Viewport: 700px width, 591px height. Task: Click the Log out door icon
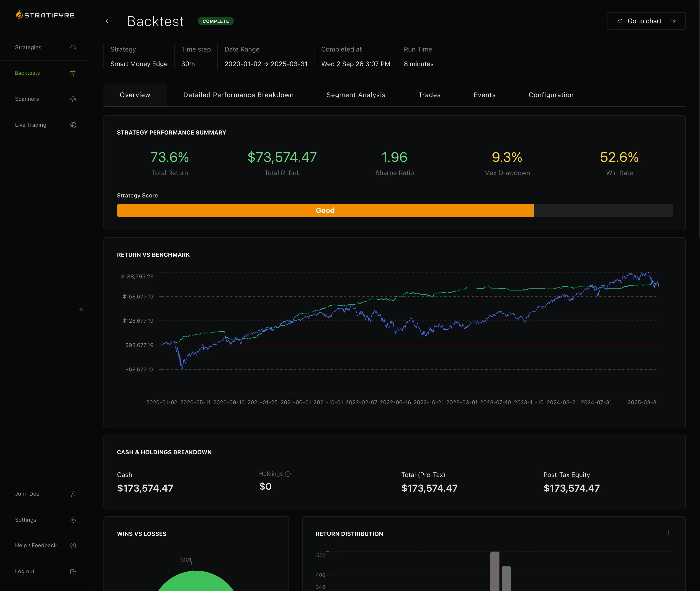point(73,572)
